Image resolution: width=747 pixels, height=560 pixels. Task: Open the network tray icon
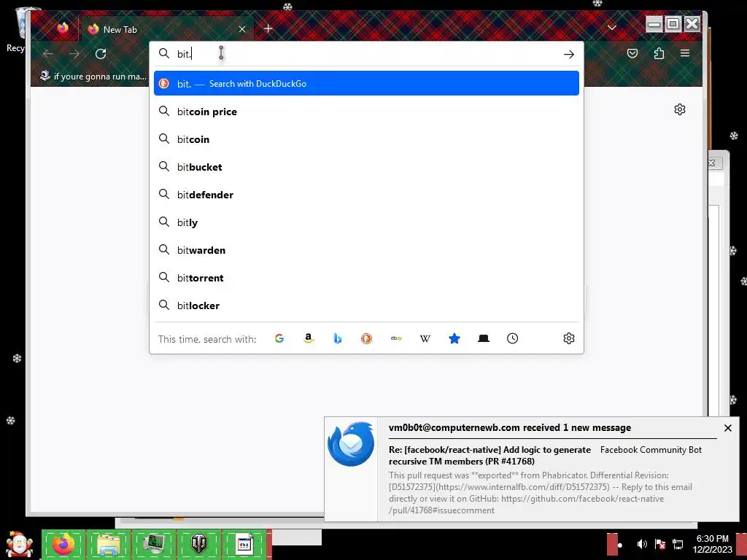(678, 544)
